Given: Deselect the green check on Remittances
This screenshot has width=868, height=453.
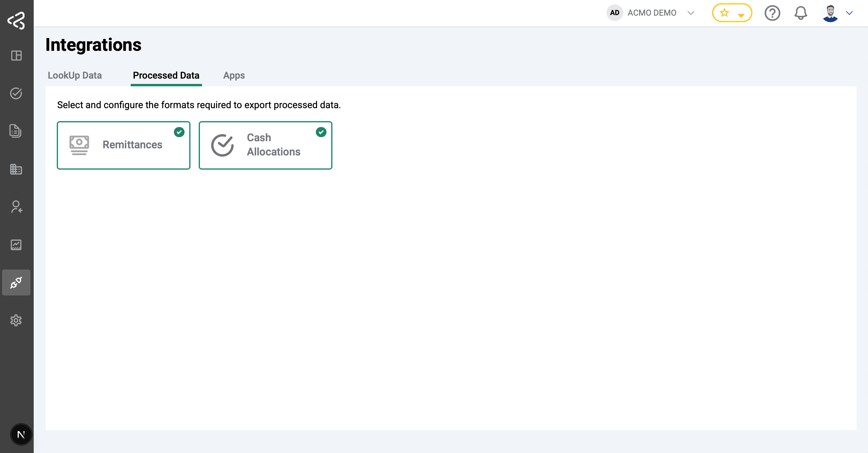Looking at the screenshot, I should pos(179,132).
